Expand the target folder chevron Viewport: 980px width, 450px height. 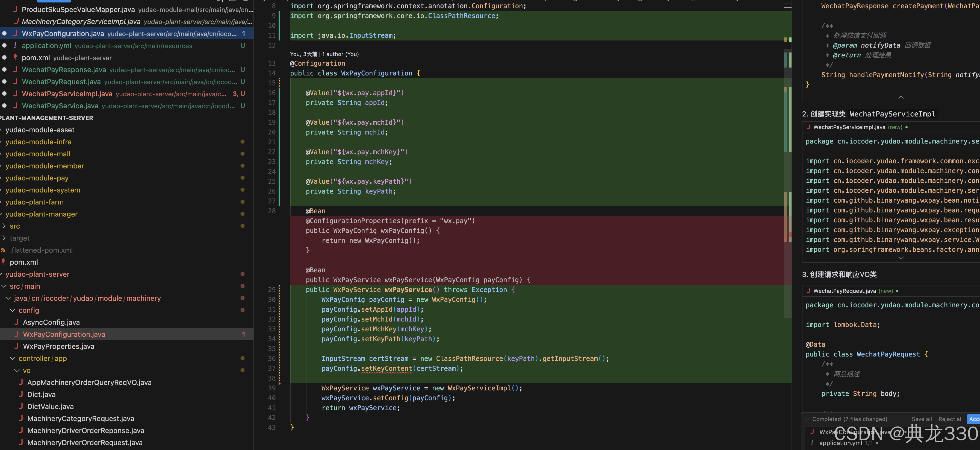[x=4, y=238]
